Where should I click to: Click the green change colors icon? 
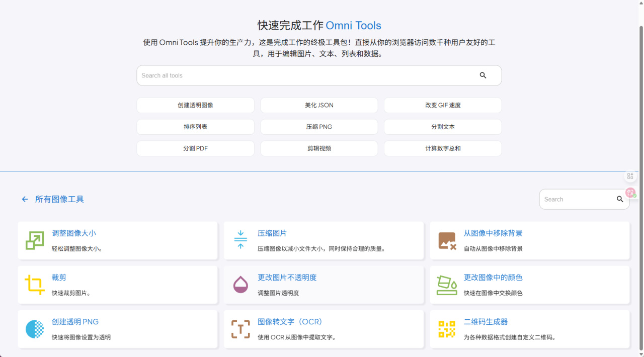point(447,285)
